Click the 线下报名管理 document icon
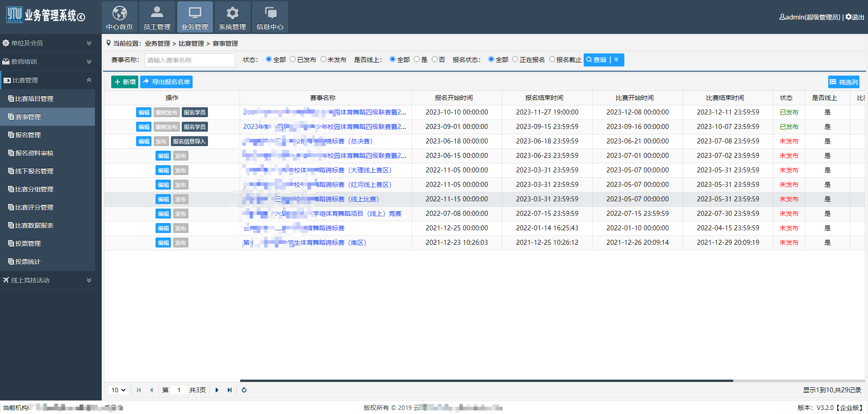The width and height of the screenshot is (868, 414). pyautogui.click(x=11, y=171)
